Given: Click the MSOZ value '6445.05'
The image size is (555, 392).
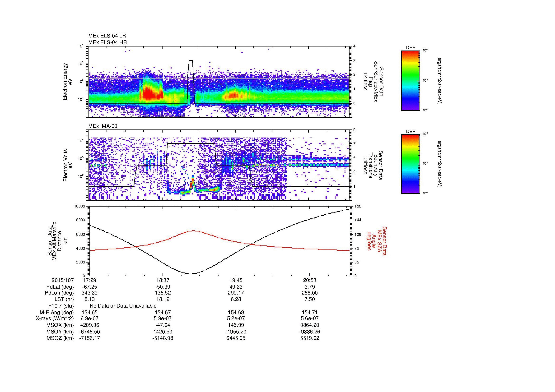Looking at the screenshot, I should [x=236, y=338].
